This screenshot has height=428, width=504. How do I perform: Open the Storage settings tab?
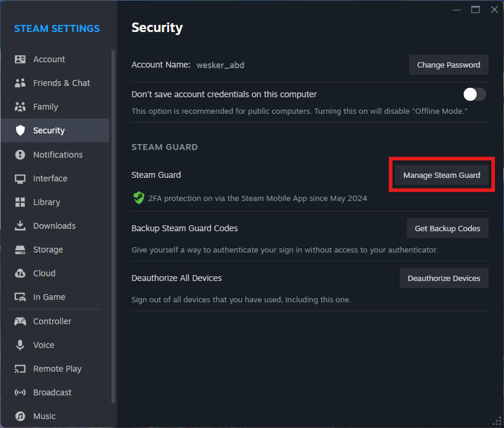click(x=47, y=250)
